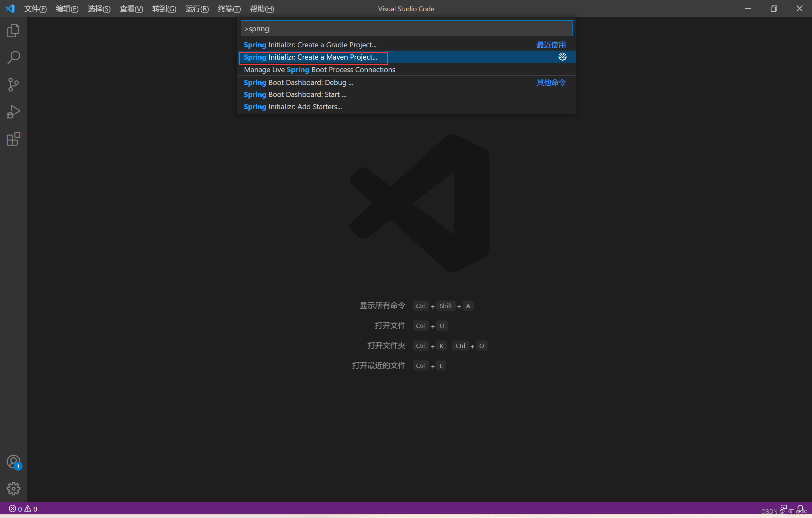Image resolution: width=812 pixels, height=518 pixels.
Task: Choose Manage Live Spring Boot Process Connections
Action: [319, 70]
